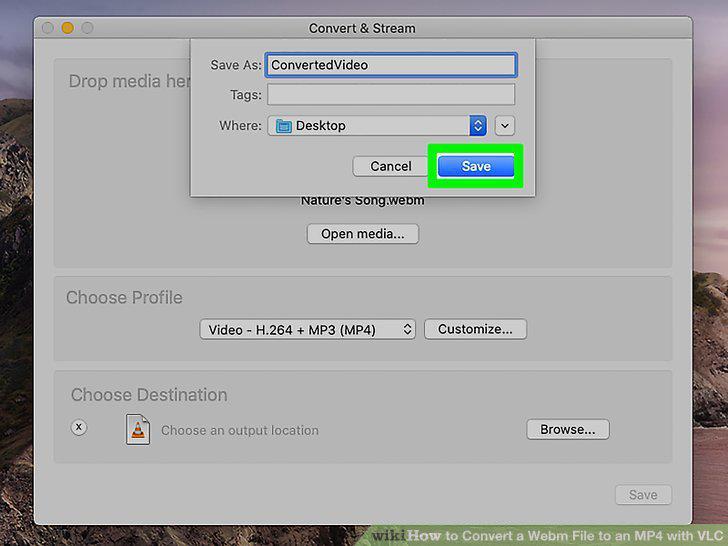Click the Desktop folder icon

pos(283,126)
